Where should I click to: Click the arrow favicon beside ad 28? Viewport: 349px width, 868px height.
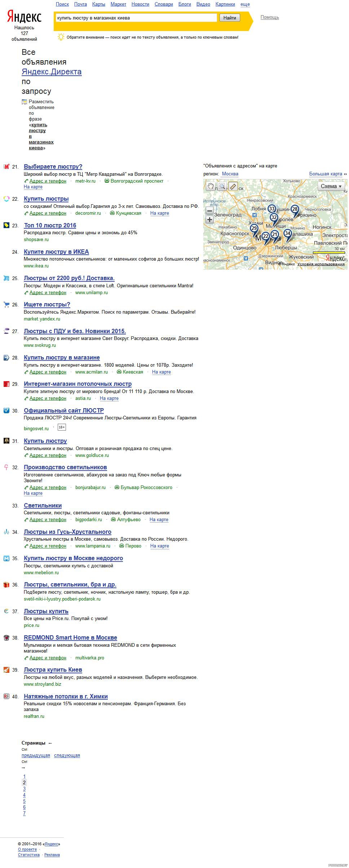click(6, 357)
